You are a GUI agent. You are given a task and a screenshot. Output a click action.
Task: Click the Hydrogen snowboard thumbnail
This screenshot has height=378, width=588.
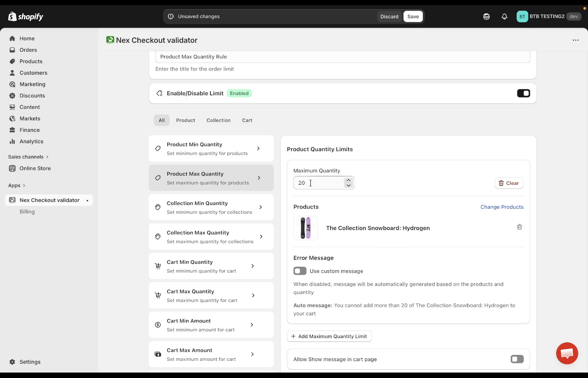pos(305,228)
